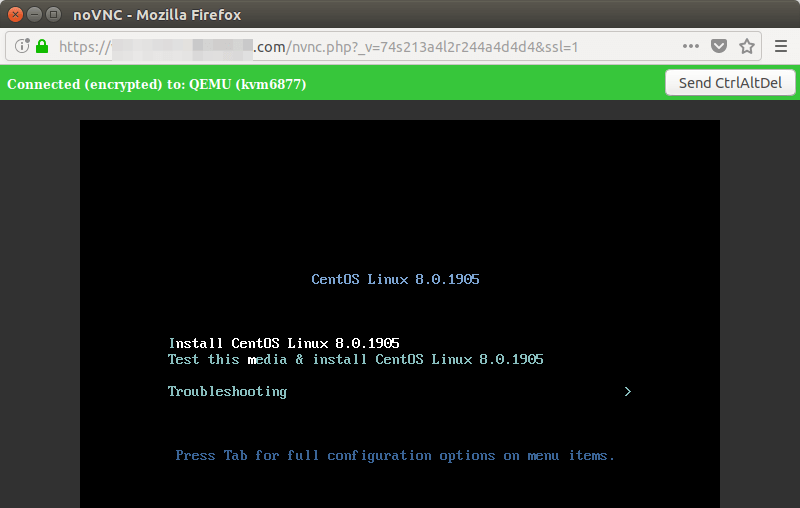Click the CentOS Linux 8.0.1905 boot title
The width and height of the screenshot is (800, 508).
pyautogui.click(x=395, y=279)
